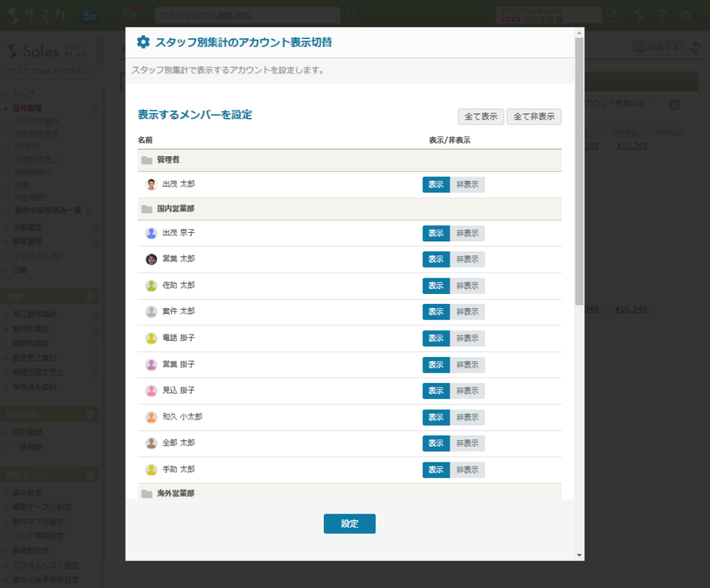The height and width of the screenshot is (588, 710).
Task: Open マイリスト(8) in the sidebar
Action: (x=36, y=256)
